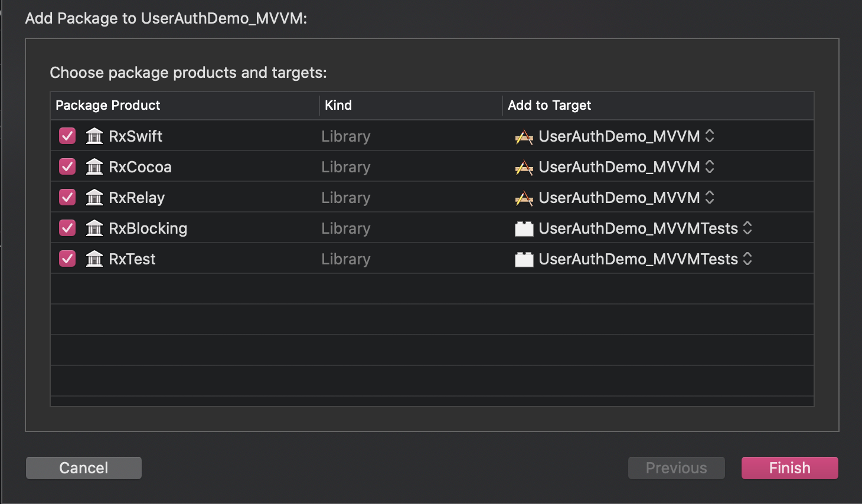
Task: Uncheck the RxCocoa package checkbox
Action: click(x=67, y=167)
